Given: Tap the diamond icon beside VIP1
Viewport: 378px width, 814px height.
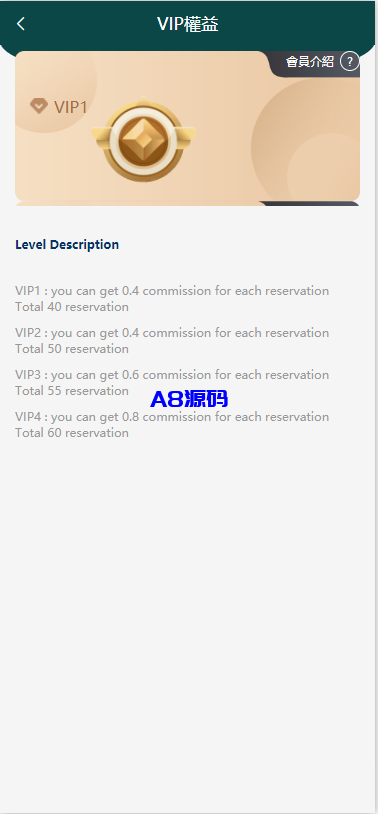Looking at the screenshot, I should (x=39, y=106).
